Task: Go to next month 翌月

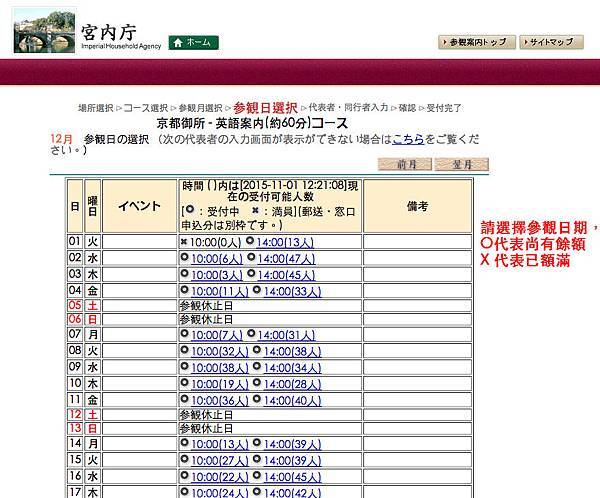Action: pos(462,165)
